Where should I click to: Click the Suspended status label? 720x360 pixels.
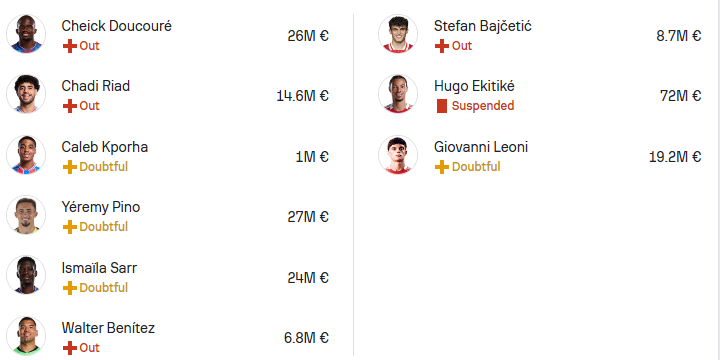tap(483, 106)
